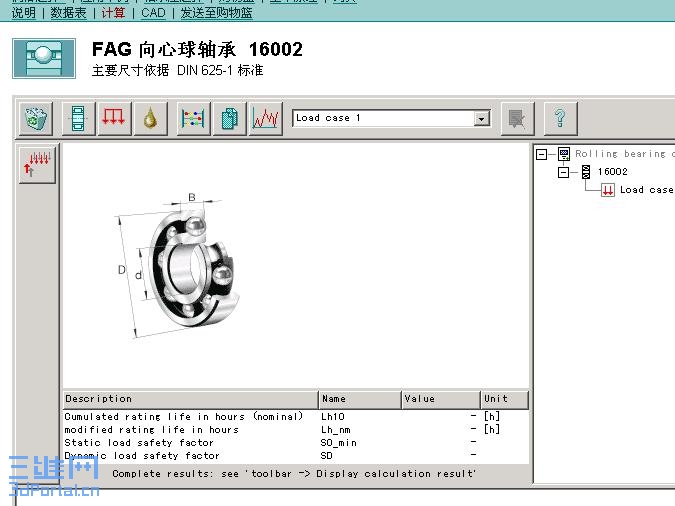Click the Complete results hint text
Viewport: 675px width, 506px height.
294,474
